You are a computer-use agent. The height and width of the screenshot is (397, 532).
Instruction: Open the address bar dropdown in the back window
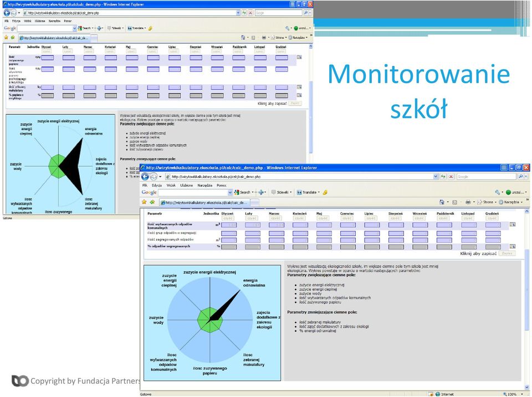tap(238, 13)
